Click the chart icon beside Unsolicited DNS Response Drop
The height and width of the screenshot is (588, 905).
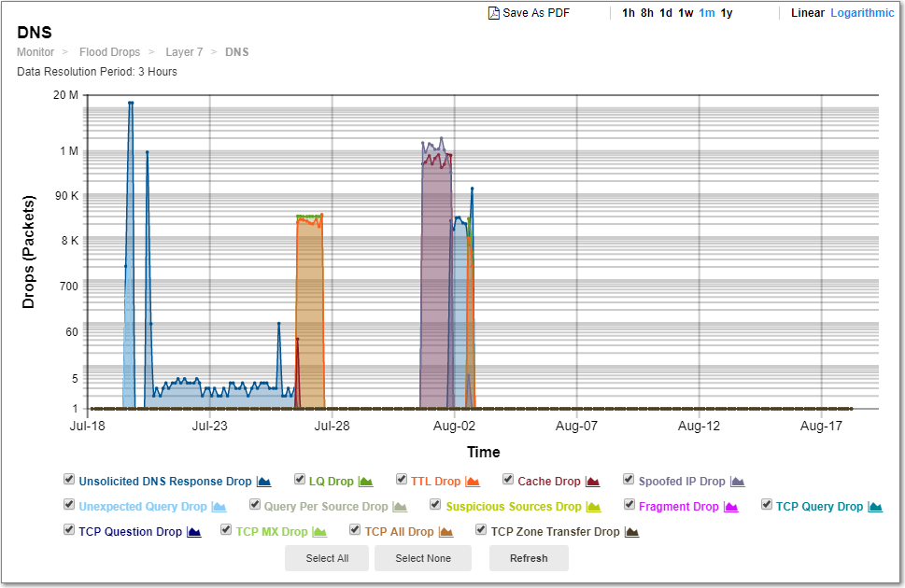(262, 480)
